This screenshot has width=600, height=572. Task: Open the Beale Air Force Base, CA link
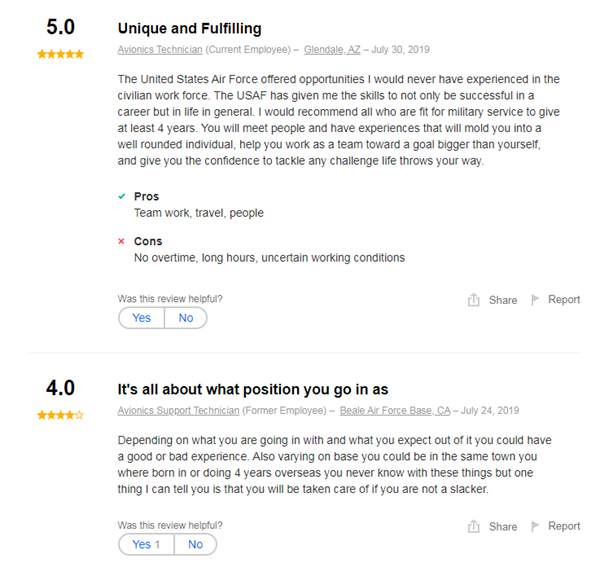[397, 410]
